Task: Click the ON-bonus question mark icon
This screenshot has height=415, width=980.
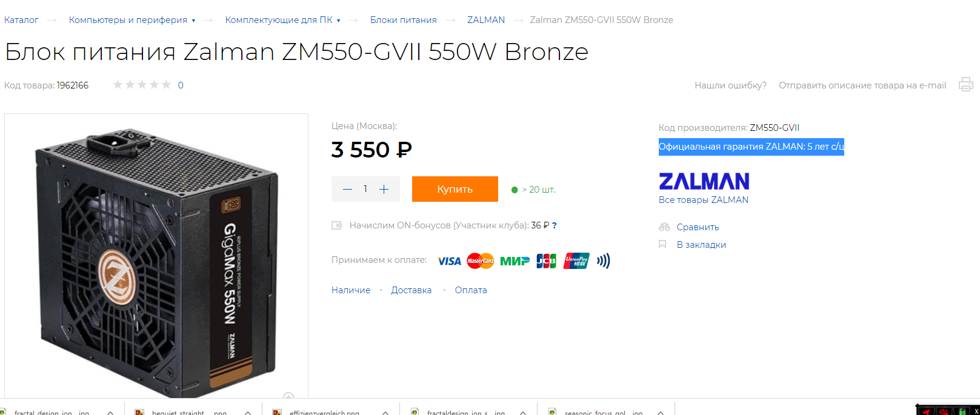Action: click(554, 225)
